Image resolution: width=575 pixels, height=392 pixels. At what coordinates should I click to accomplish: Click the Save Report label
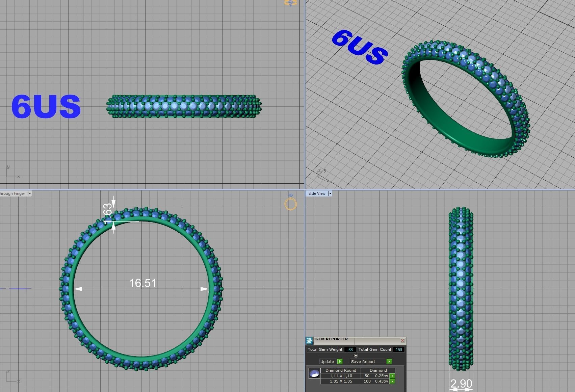click(363, 362)
